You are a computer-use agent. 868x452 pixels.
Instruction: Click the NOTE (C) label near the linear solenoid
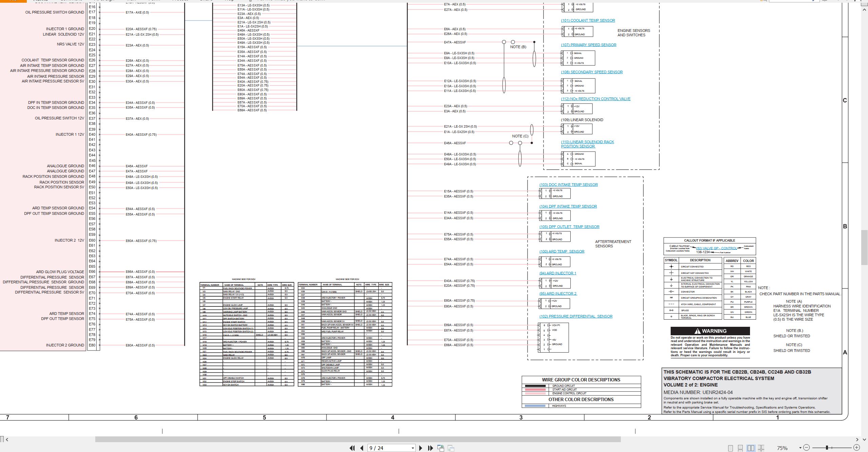click(x=520, y=136)
